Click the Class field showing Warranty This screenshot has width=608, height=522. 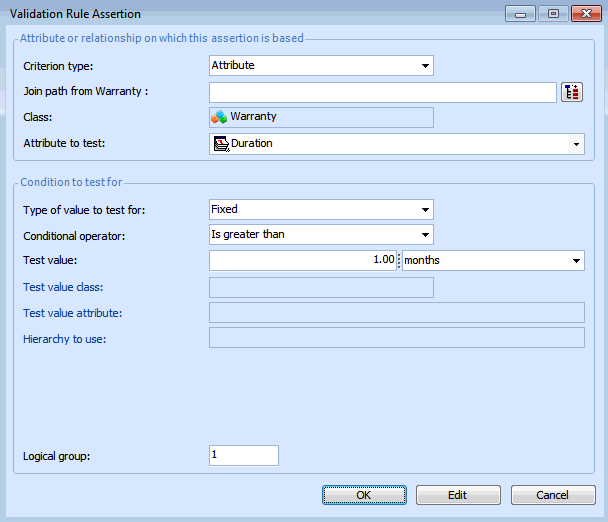tap(321, 118)
